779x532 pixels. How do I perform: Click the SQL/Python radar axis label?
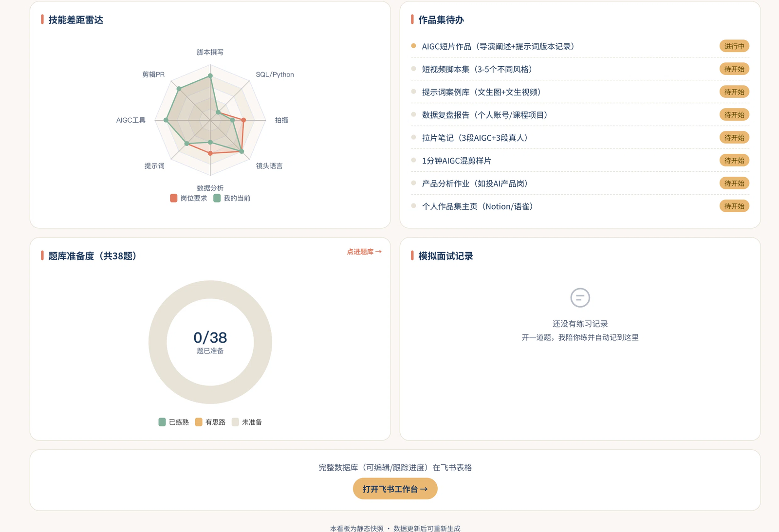click(x=275, y=74)
